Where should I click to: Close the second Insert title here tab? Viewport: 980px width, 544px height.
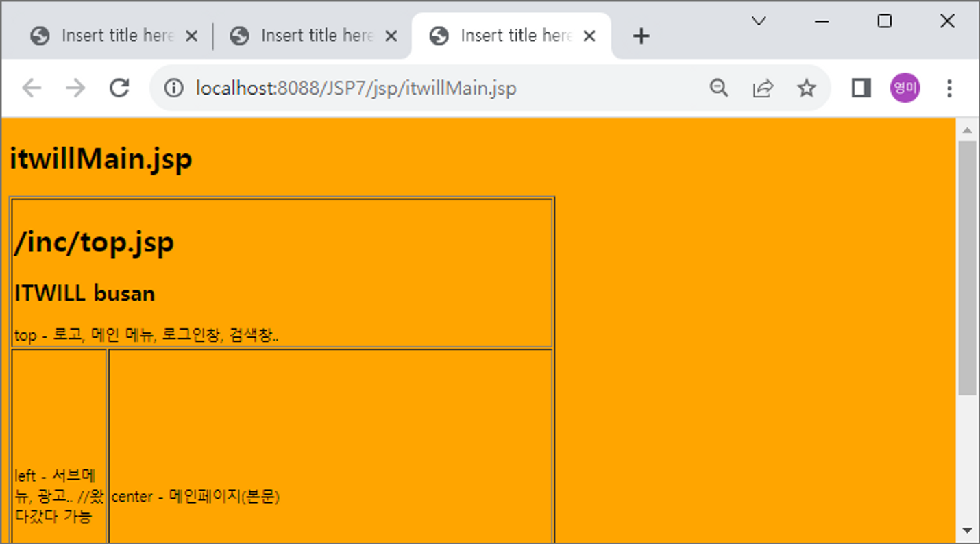point(391,36)
